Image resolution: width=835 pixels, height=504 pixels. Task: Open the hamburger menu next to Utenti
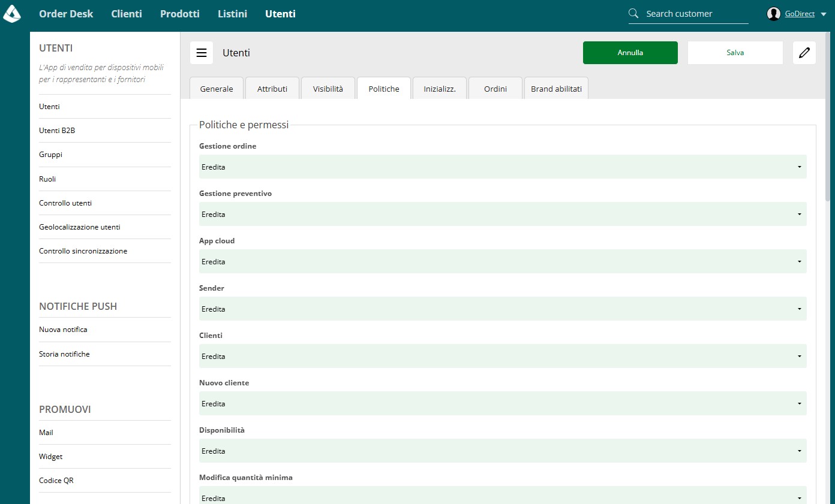pyautogui.click(x=202, y=53)
